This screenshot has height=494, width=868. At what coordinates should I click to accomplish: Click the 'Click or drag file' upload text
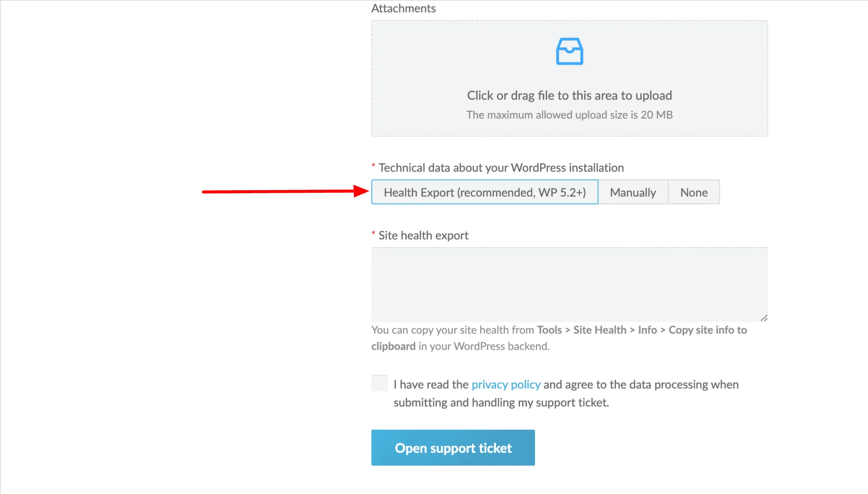(x=569, y=96)
